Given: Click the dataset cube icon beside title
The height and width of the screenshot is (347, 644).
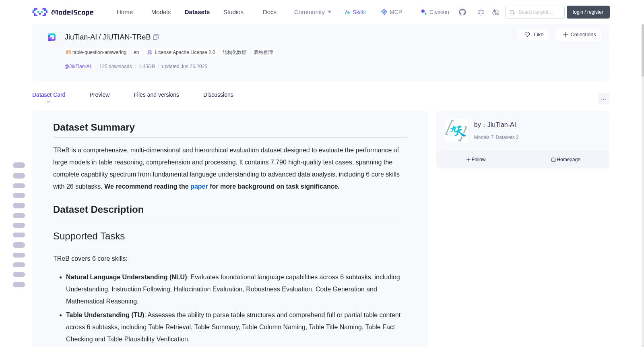Looking at the screenshot, I should [x=52, y=37].
